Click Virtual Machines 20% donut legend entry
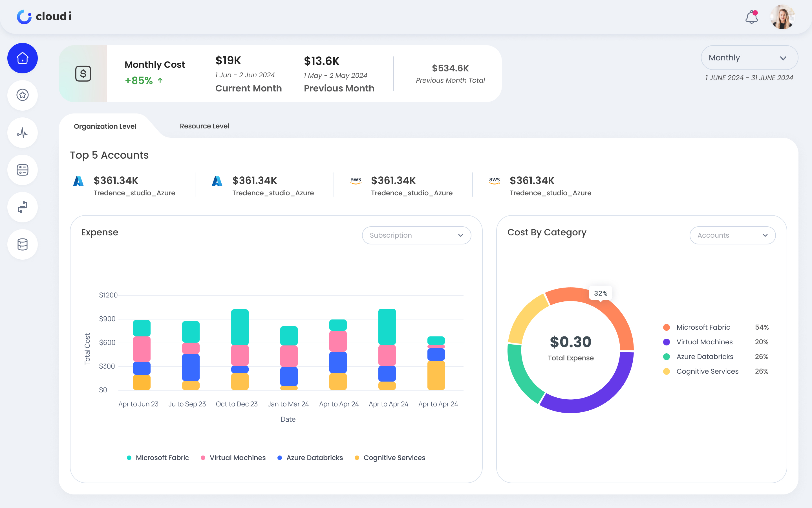 tap(716, 342)
